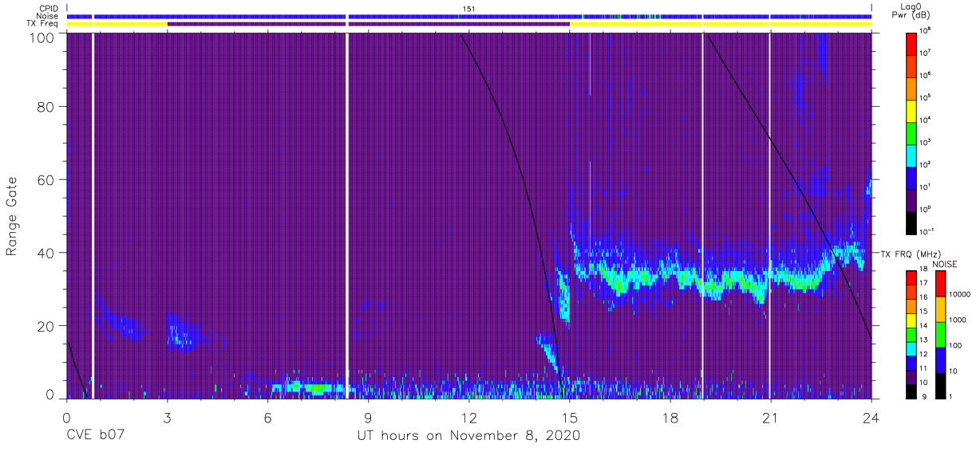Click the CPID value 151

tap(468, 8)
